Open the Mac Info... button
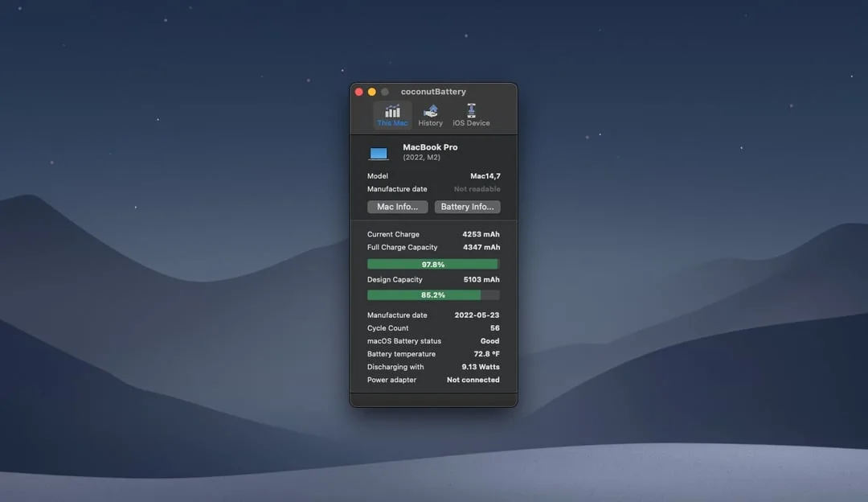 click(x=398, y=207)
